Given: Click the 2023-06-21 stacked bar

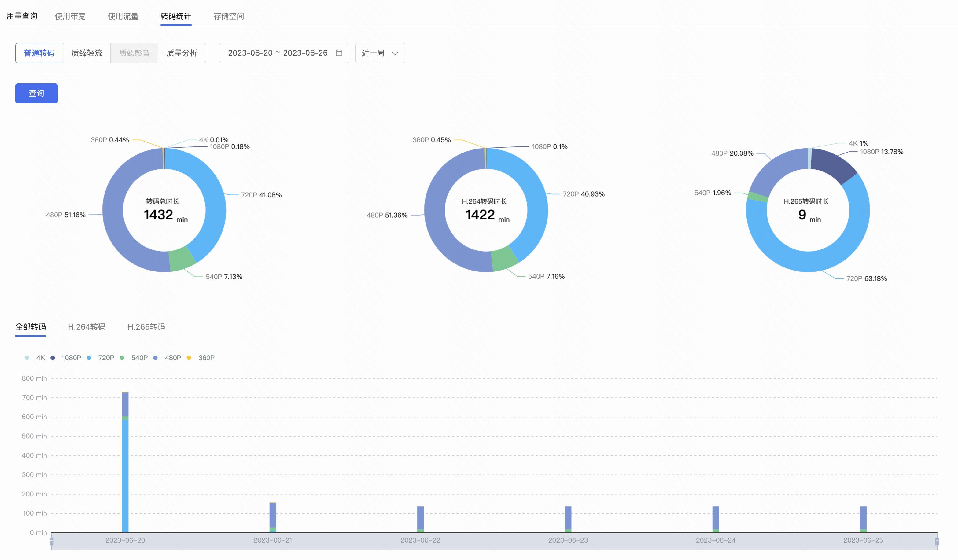Looking at the screenshot, I should click(273, 518).
